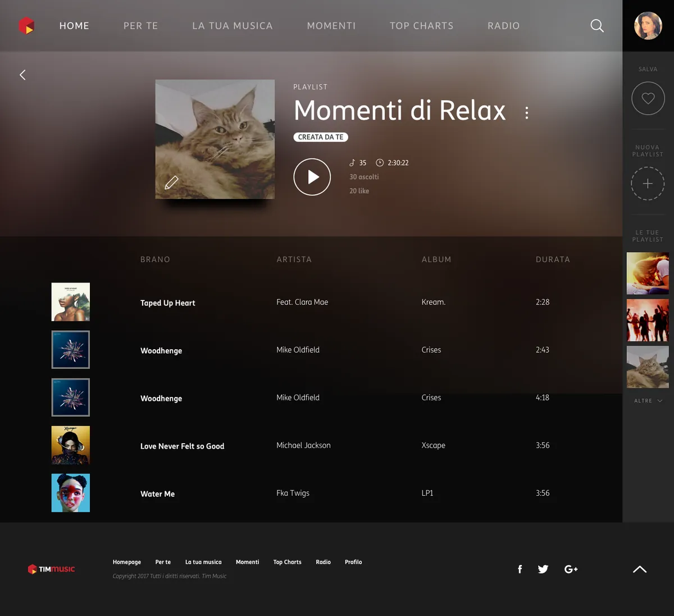Click the back-to-top arrow icon
Viewport: 674px width, 616px height.
640,569
